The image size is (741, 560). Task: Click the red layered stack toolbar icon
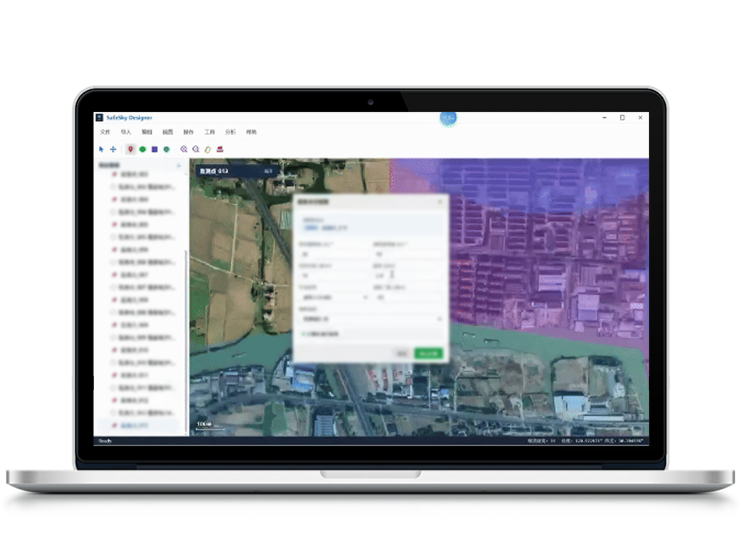click(220, 149)
